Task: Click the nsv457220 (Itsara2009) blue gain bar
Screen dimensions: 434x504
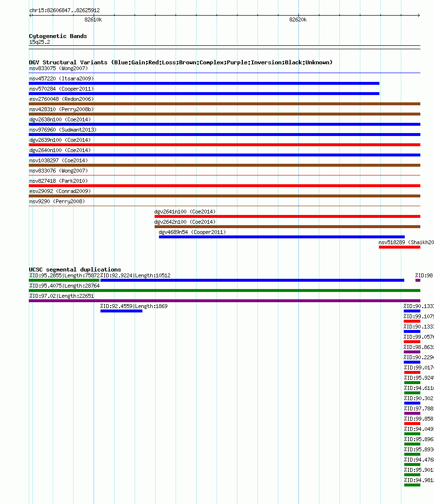Action: coord(204,83)
